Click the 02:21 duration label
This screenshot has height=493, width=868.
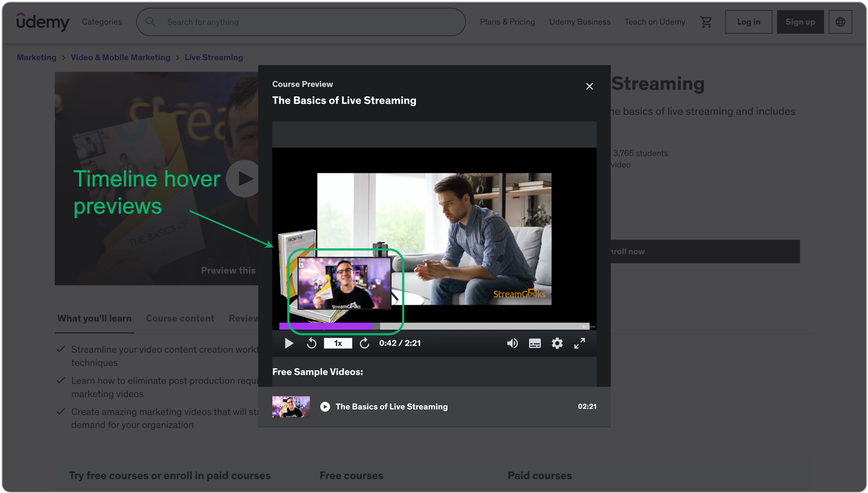click(x=587, y=406)
